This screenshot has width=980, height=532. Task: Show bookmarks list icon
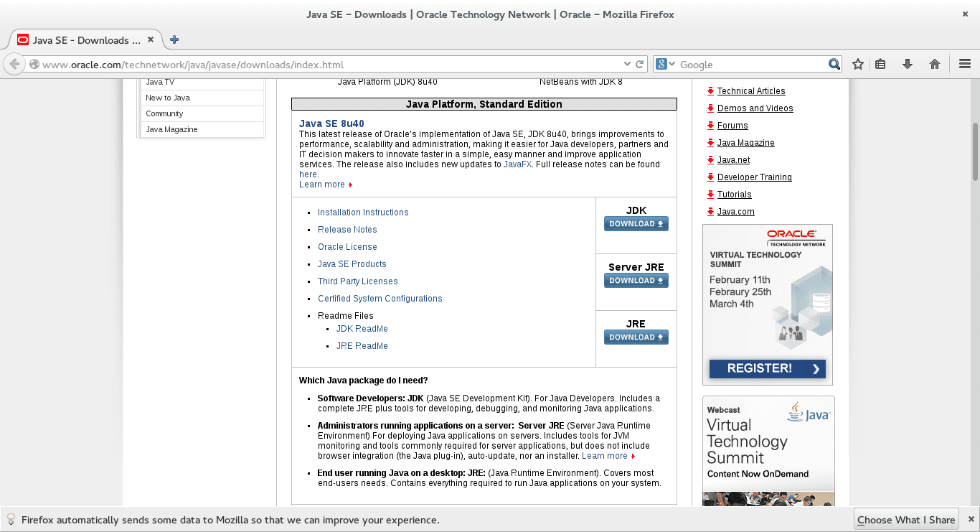point(881,64)
